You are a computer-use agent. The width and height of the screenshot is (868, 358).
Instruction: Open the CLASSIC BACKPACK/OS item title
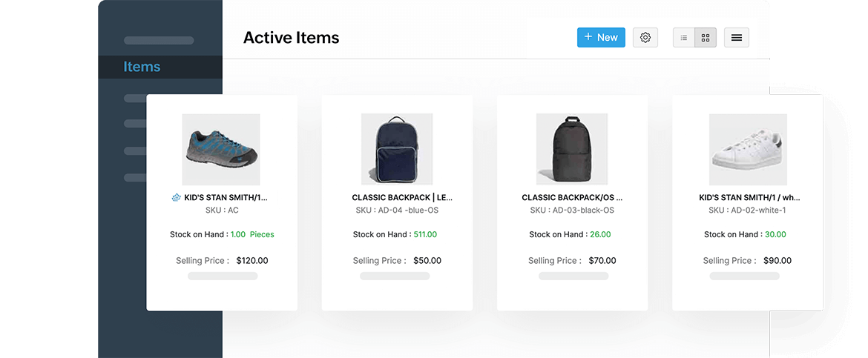(572, 198)
